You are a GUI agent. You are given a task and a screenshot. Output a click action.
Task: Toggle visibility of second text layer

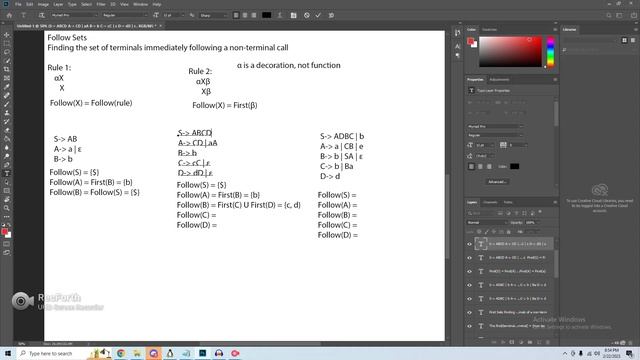tap(469, 258)
